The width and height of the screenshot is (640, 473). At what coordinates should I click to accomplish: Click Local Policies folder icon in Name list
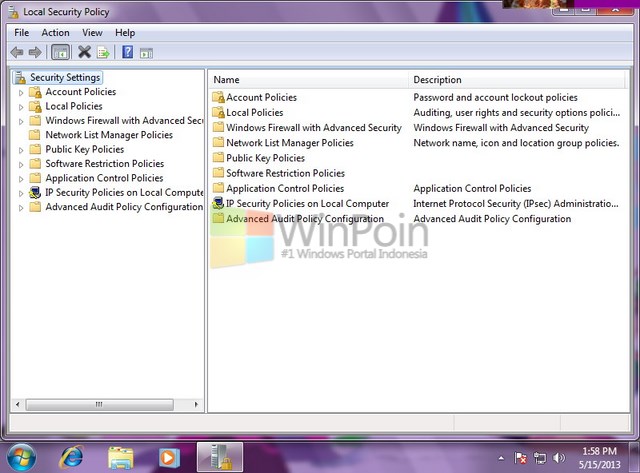click(x=218, y=112)
